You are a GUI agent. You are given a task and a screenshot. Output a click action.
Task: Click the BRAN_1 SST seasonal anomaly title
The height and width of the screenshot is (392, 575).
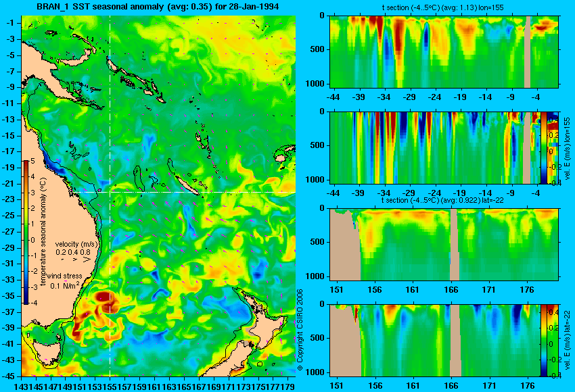158,6
